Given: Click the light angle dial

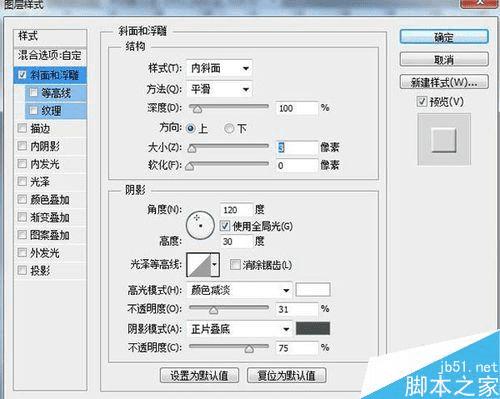Looking at the screenshot, I should pos(200,225).
